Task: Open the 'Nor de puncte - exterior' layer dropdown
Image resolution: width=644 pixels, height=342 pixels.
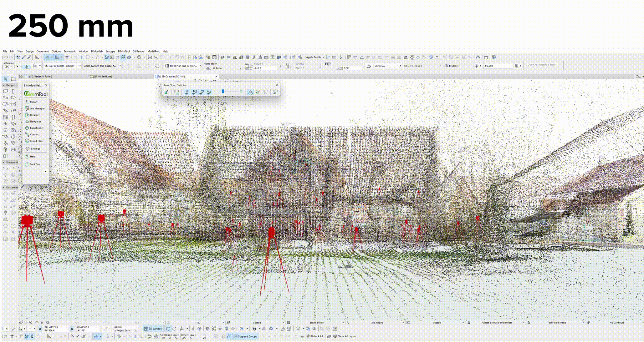Action: (63, 66)
